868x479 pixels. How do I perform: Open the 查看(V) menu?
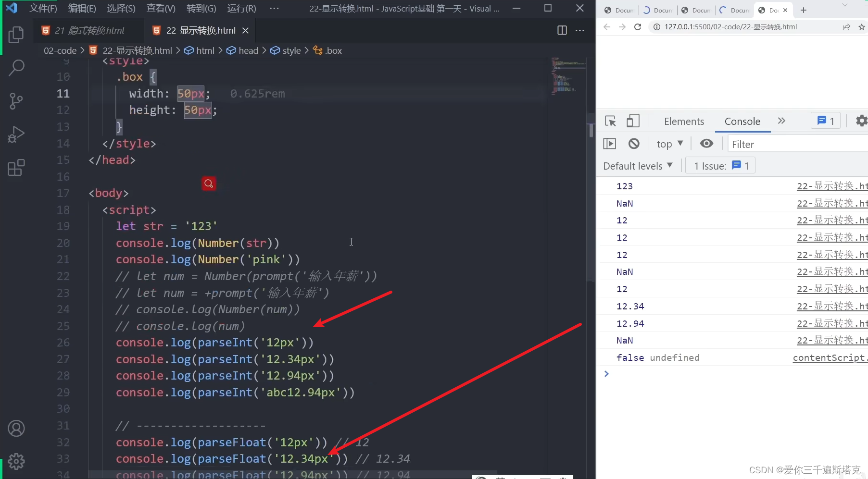pyautogui.click(x=161, y=8)
